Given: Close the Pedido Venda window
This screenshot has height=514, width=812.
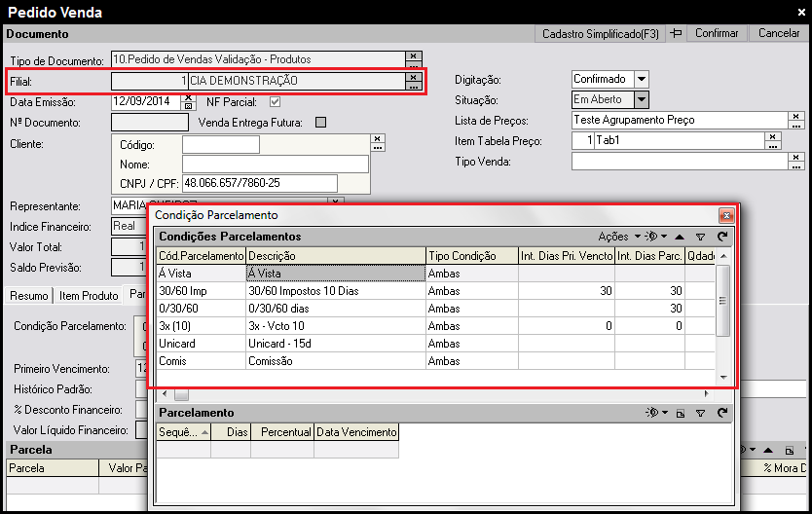Looking at the screenshot, I should tap(800, 12).
